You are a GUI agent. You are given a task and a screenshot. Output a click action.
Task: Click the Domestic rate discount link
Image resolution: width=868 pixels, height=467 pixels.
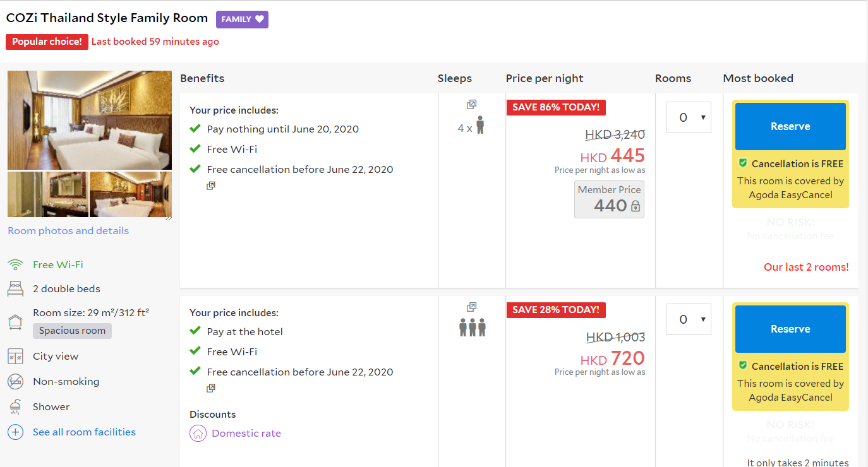pyautogui.click(x=246, y=434)
